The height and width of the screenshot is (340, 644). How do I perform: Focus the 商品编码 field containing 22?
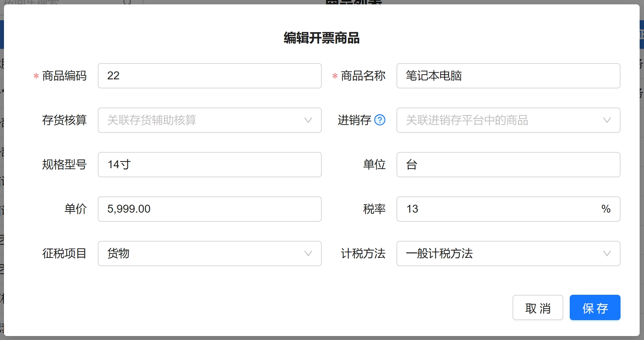point(209,76)
